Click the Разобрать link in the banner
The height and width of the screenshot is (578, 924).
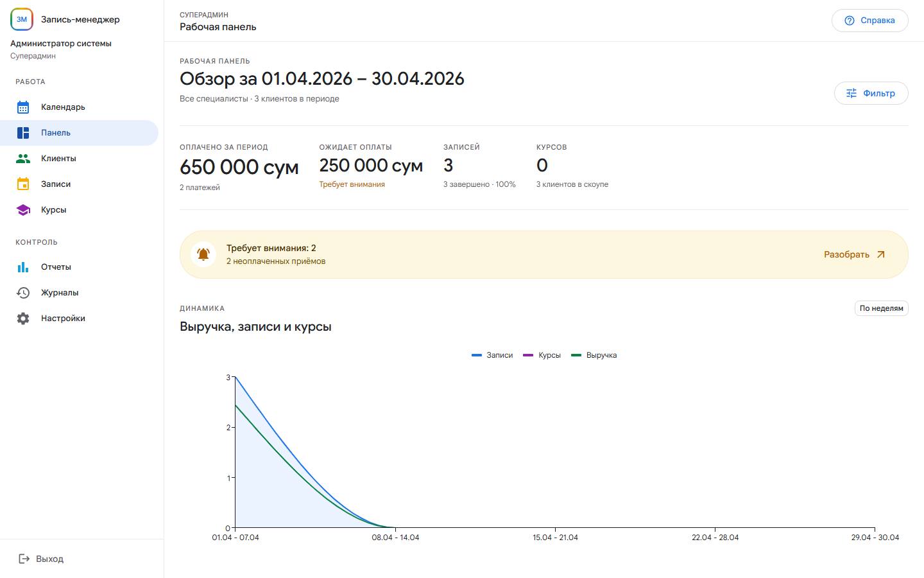coord(855,254)
